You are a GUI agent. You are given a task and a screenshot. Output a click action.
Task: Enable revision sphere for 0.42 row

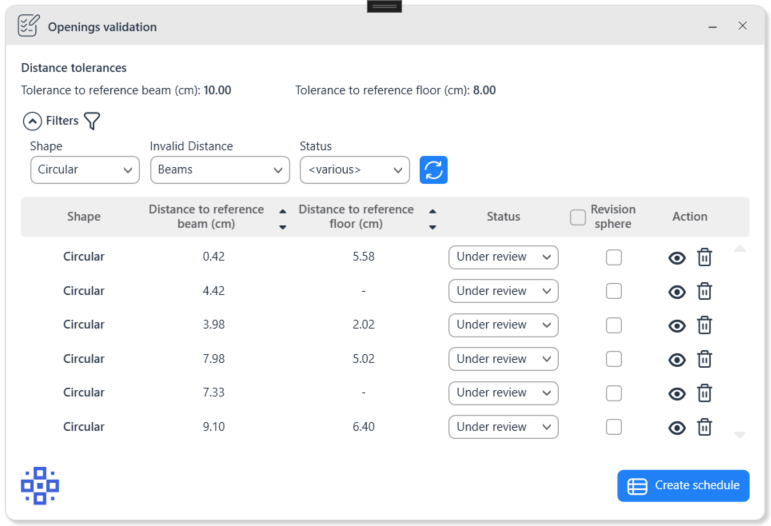[x=614, y=258]
